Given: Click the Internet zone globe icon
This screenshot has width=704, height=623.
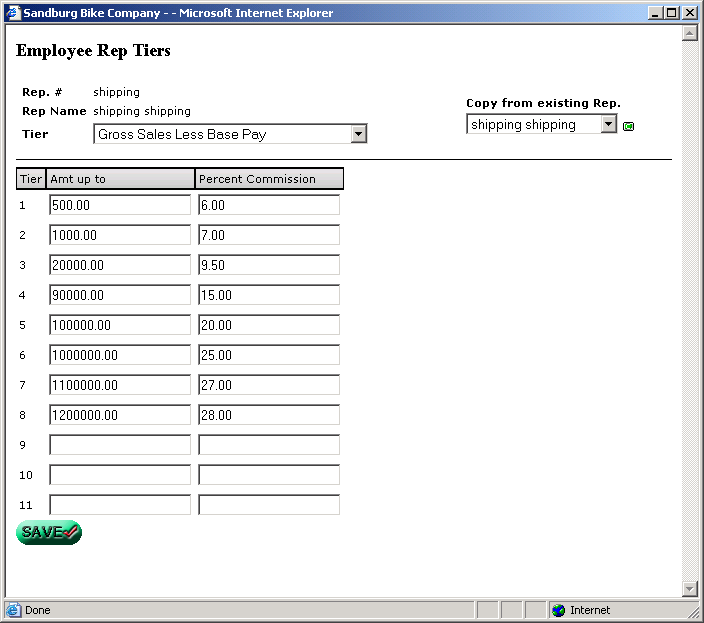Looking at the screenshot, I should tap(558, 610).
